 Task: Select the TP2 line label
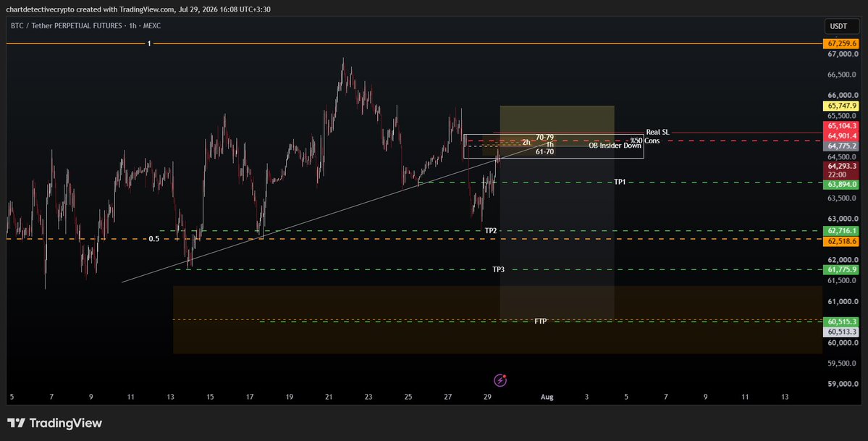pyautogui.click(x=491, y=230)
